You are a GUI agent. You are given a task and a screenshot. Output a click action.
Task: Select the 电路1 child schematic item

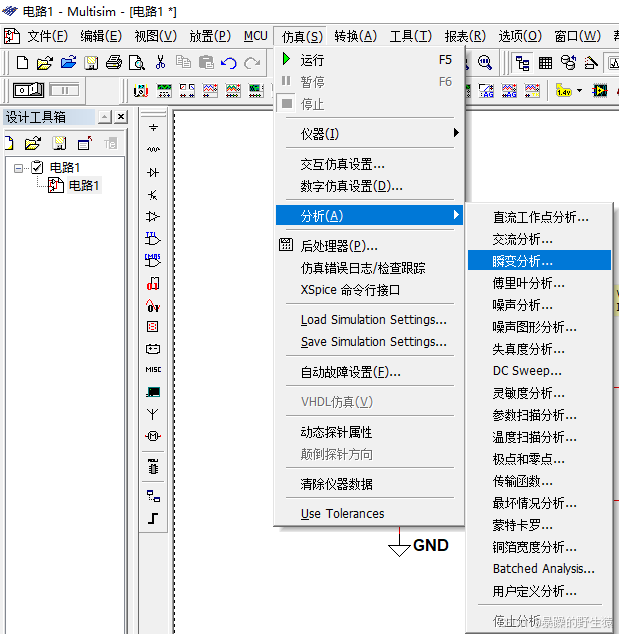click(x=84, y=186)
